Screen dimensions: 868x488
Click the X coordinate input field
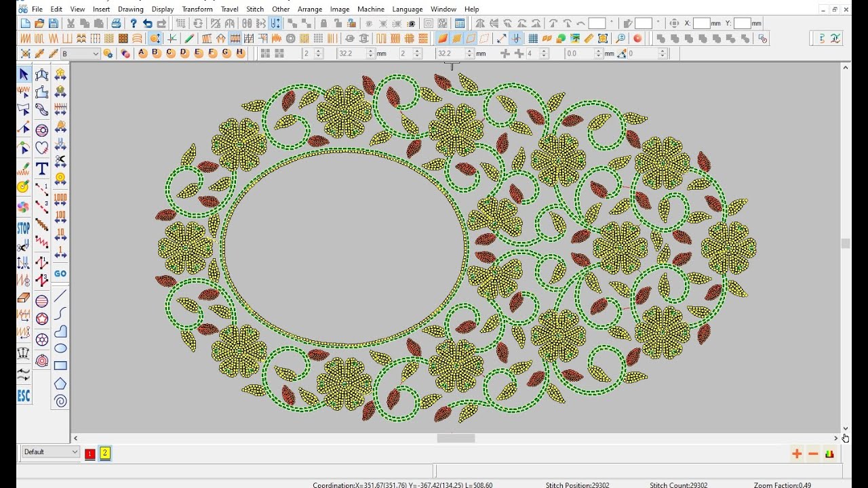click(702, 23)
